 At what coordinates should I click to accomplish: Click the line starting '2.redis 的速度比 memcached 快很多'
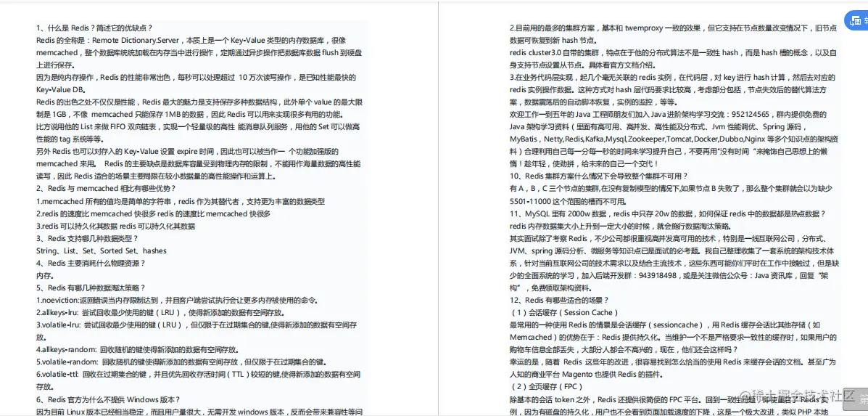(x=153, y=213)
